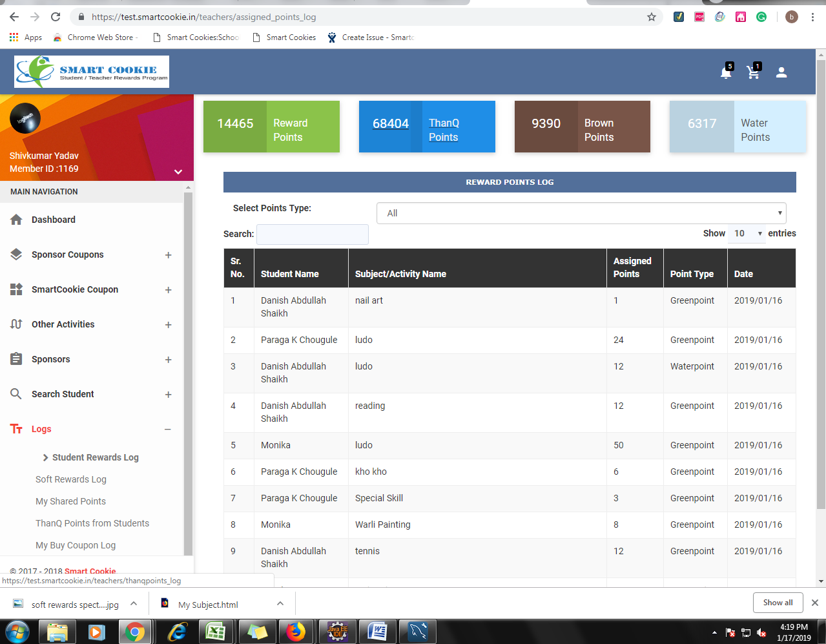The width and height of the screenshot is (826, 644).
Task: Expand the profile chevron under Member ID
Action: pos(178,172)
